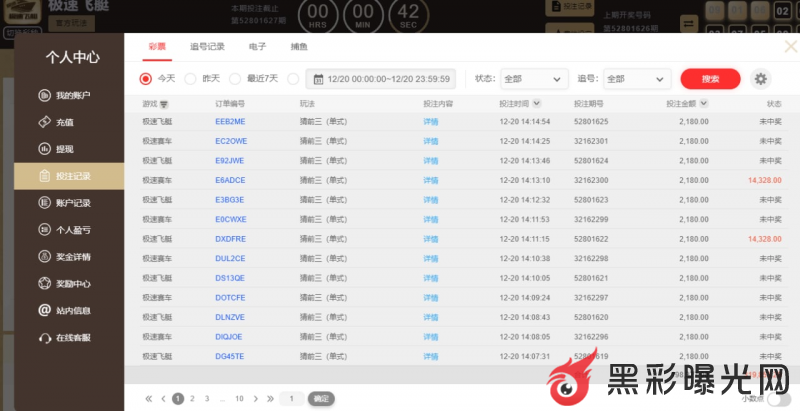Select the 最近7天 radio button
The height and width of the screenshot is (411, 800).
tap(235, 79)
